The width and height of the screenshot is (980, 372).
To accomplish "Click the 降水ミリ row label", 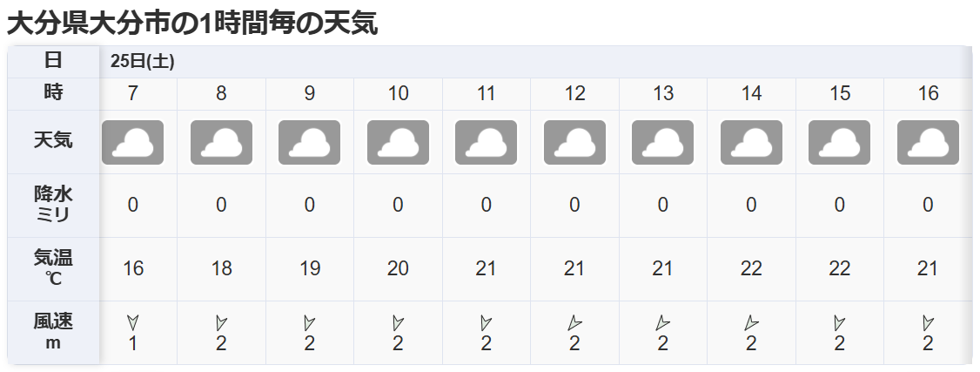I will coord(53,205).
